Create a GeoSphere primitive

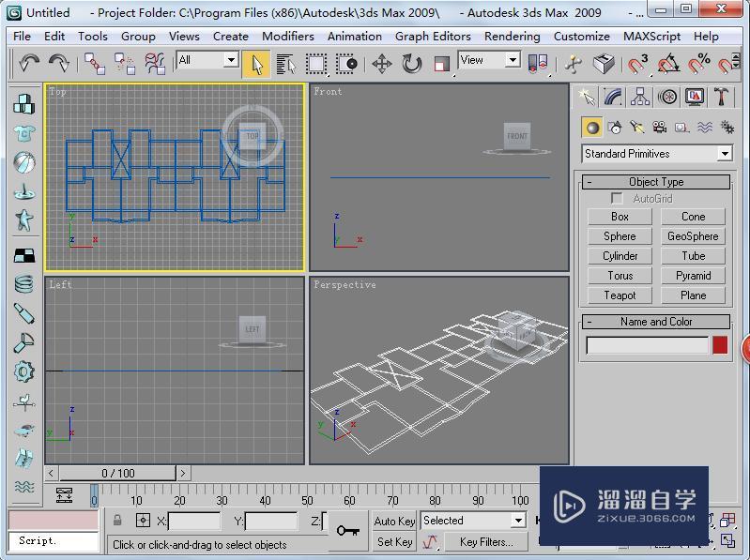693,236
